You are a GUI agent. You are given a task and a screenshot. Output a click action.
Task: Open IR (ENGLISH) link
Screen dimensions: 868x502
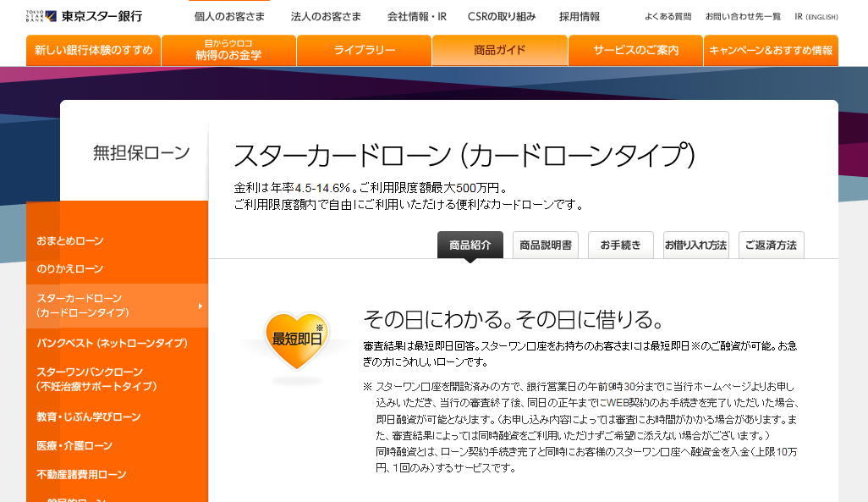coord(816,17)
